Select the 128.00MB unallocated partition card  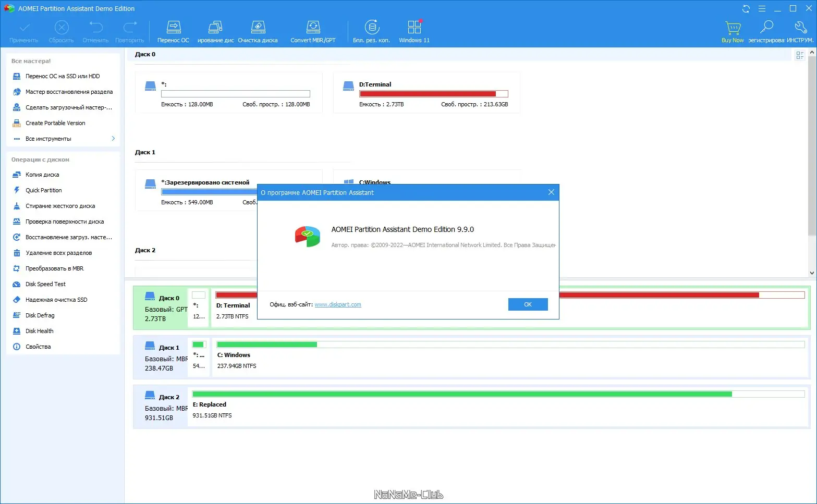[x=228, y=93]
